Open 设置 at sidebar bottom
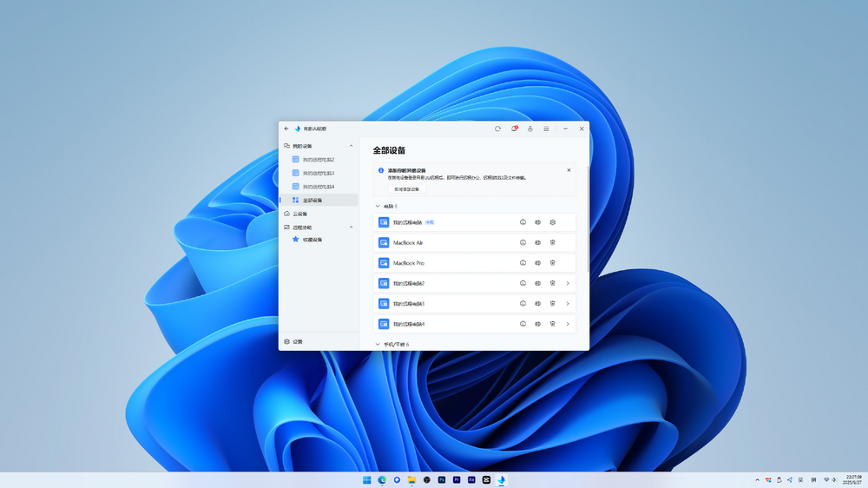This screenshot has width=868, height=488. 297,342
